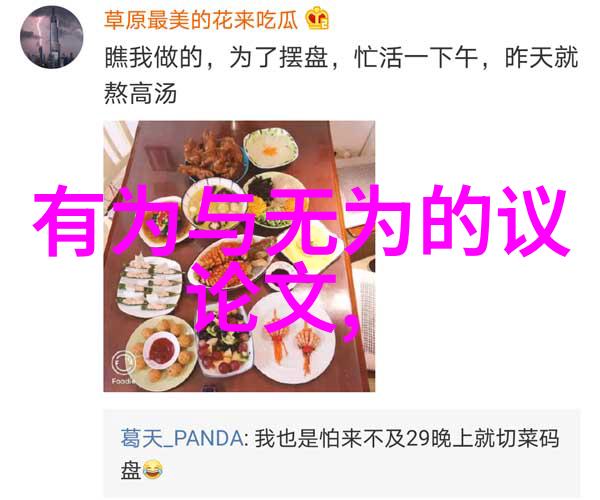Click the gold crown VIP badge

click(x=317, y=18)
